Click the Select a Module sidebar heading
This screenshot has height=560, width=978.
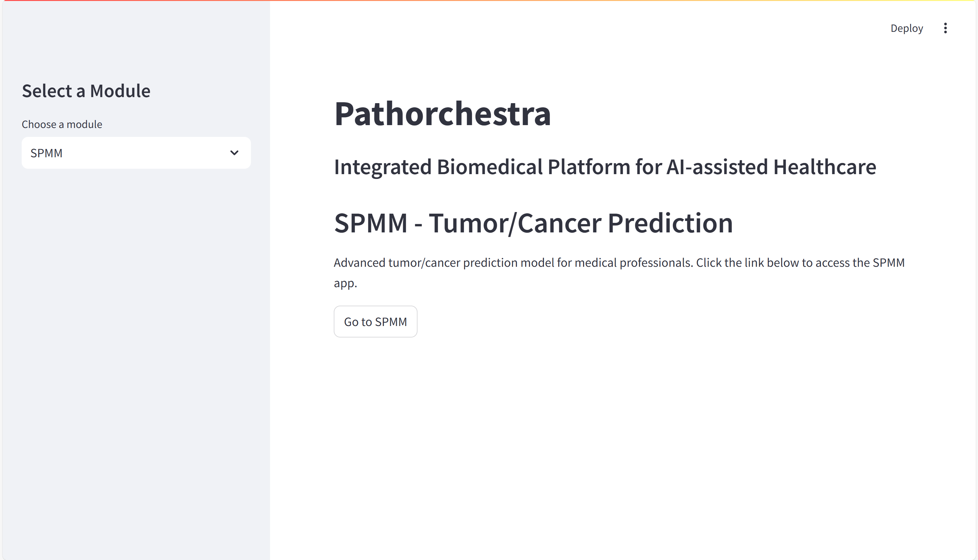(x=86, y=91)
